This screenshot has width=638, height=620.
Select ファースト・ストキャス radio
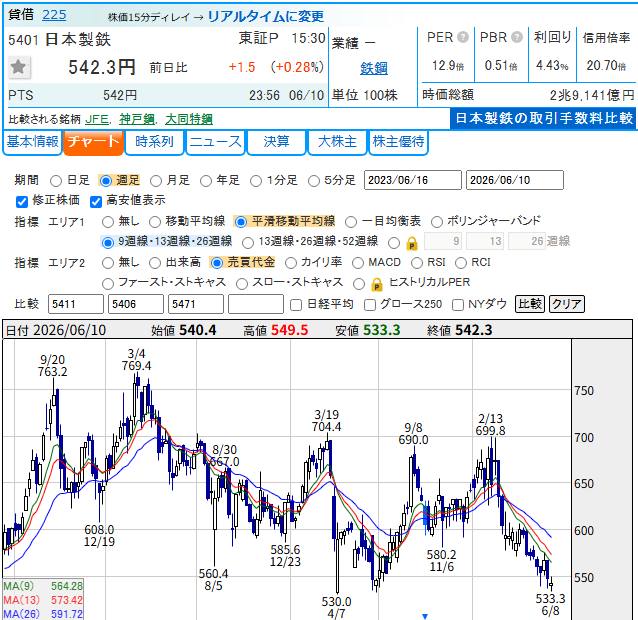(108, 284)
